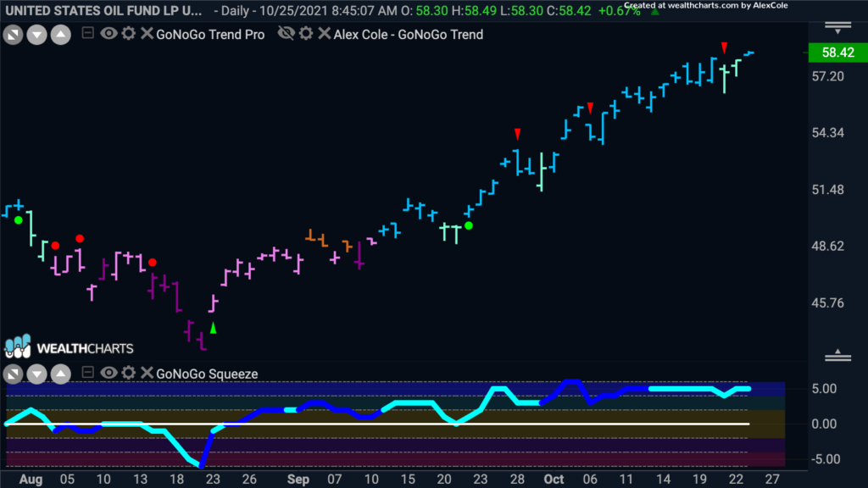This screenshot has width=868, height=488.
Task: Move the main chart pane up
Action: pos(61,35)
